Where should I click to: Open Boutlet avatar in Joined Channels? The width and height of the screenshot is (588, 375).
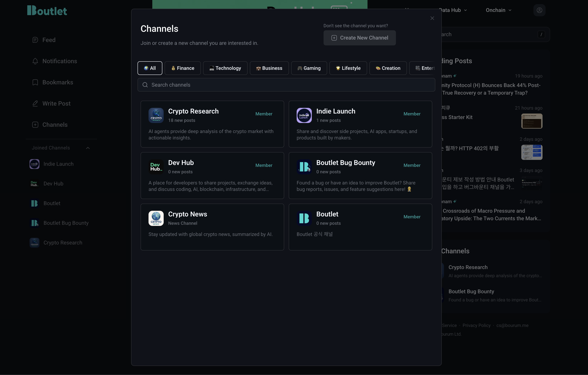pos(34,204)
